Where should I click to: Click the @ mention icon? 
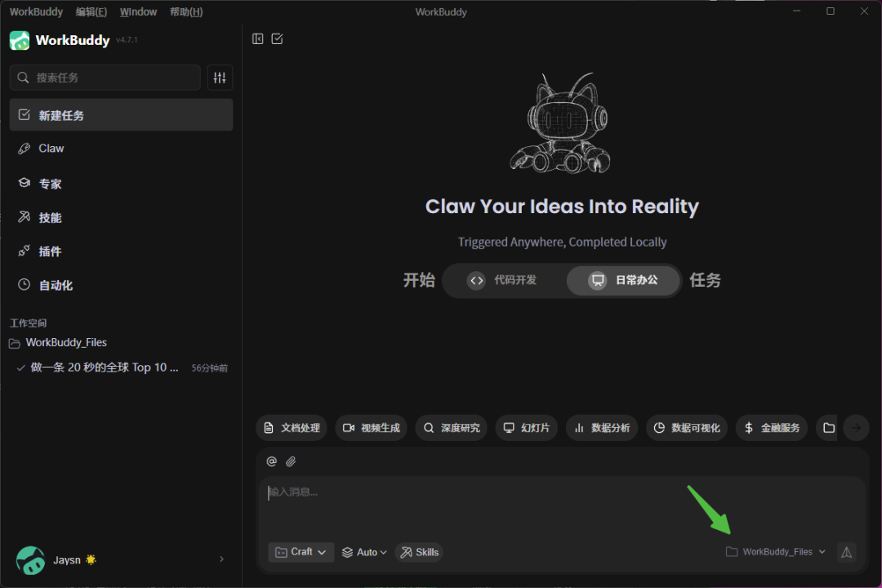pos(272,461)
